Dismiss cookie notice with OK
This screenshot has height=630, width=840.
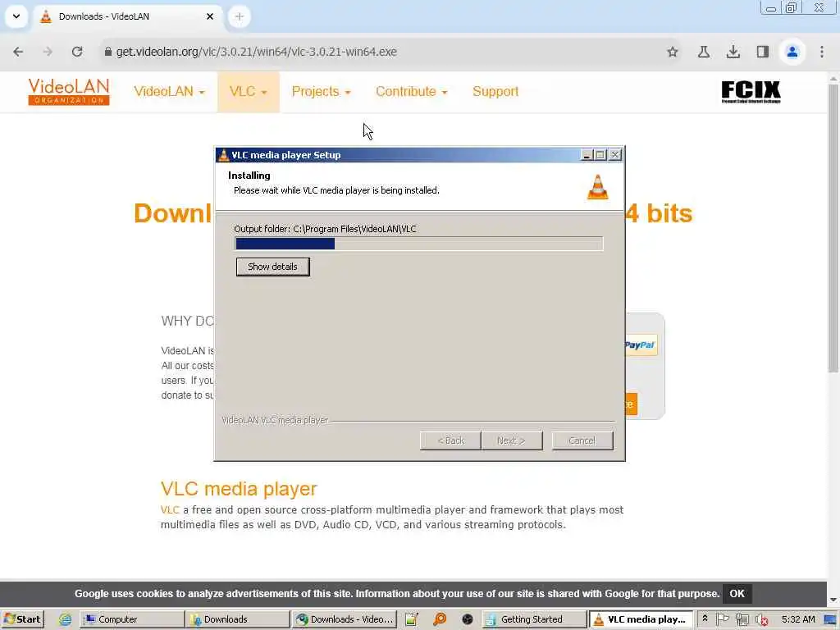[737, 594]
